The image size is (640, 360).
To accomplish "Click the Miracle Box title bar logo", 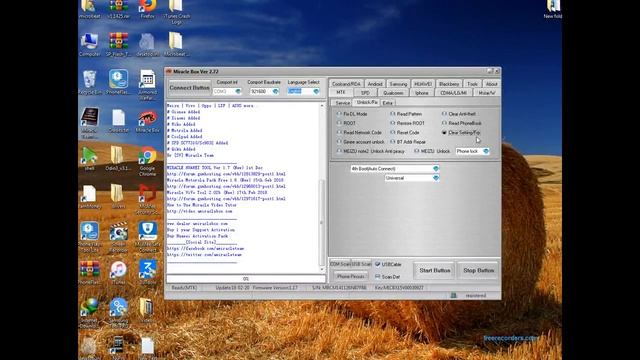I will (x=169, y=71).
